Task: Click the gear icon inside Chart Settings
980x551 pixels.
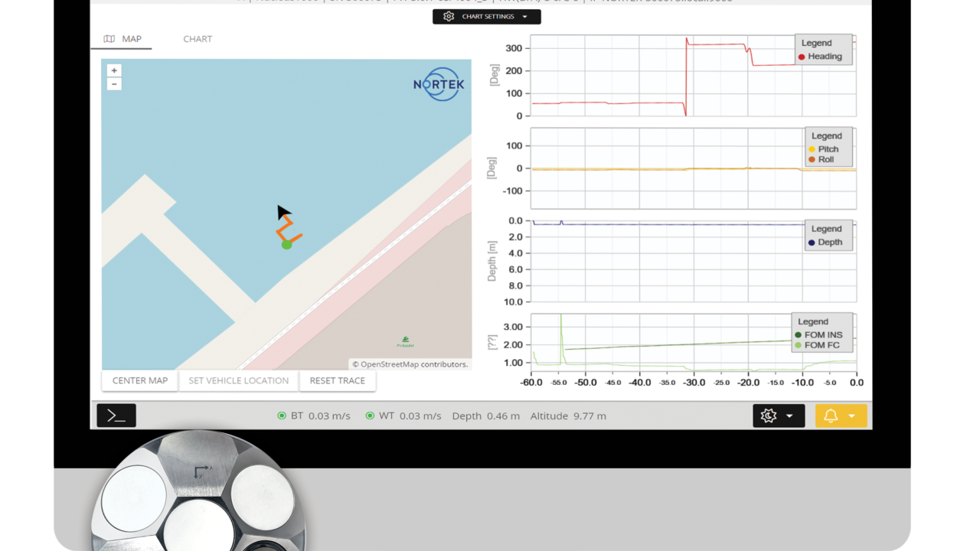Action: [x=449, y=15]
